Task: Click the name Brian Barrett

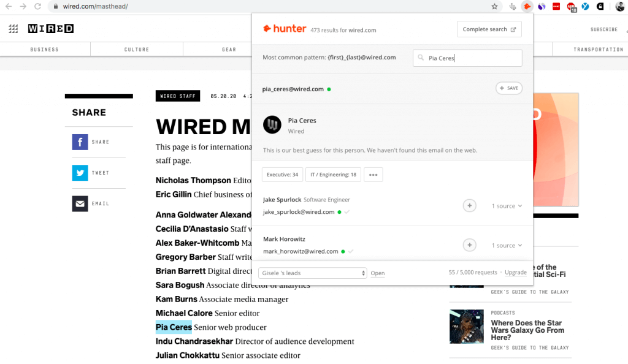Action: click(181, 271)
